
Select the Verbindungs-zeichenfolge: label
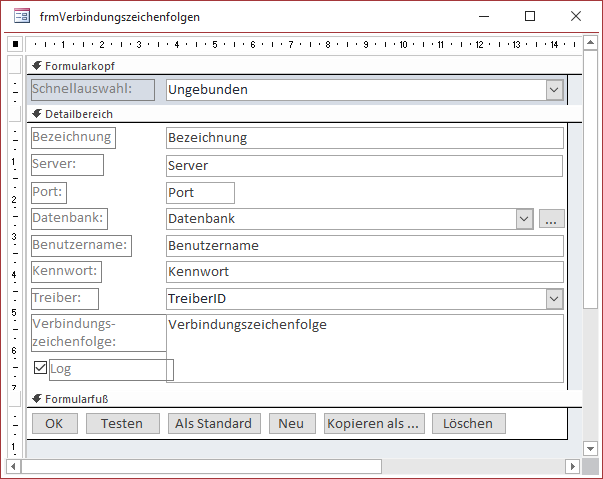click(x=99, y=333)
